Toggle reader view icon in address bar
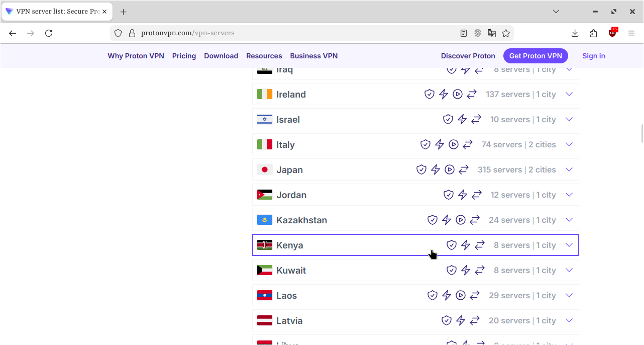Image resolution: width=644 pixels, height=345 pixels. [464, 33]
